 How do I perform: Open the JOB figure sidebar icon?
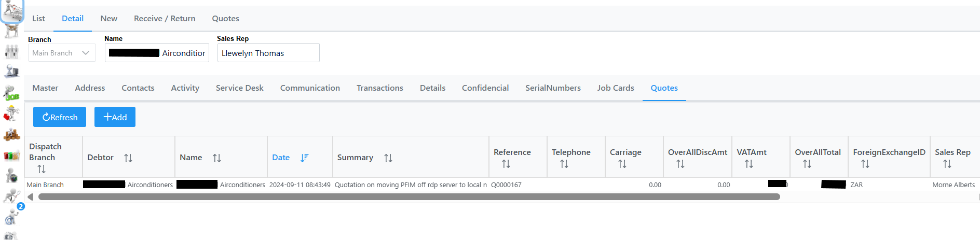11,93
